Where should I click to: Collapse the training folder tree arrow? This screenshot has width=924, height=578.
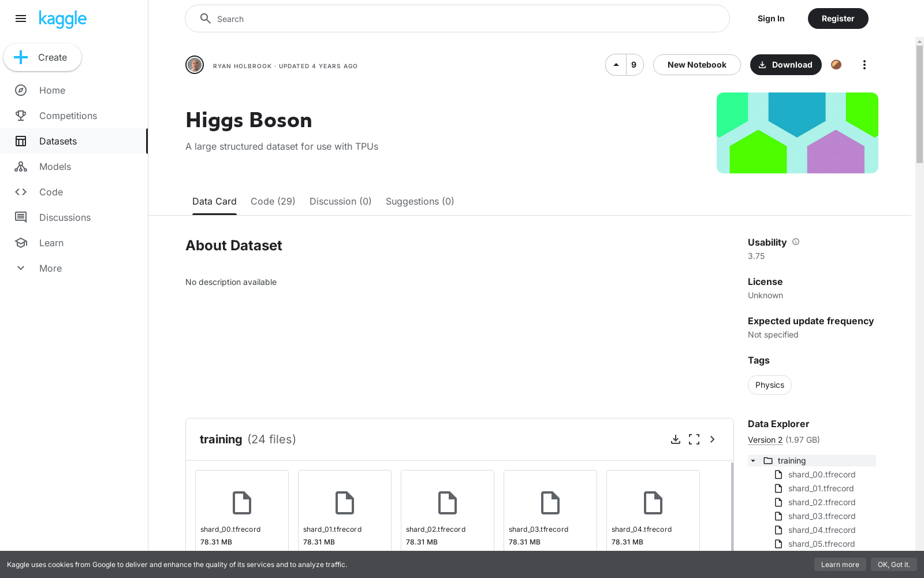[x=753, y=461]
